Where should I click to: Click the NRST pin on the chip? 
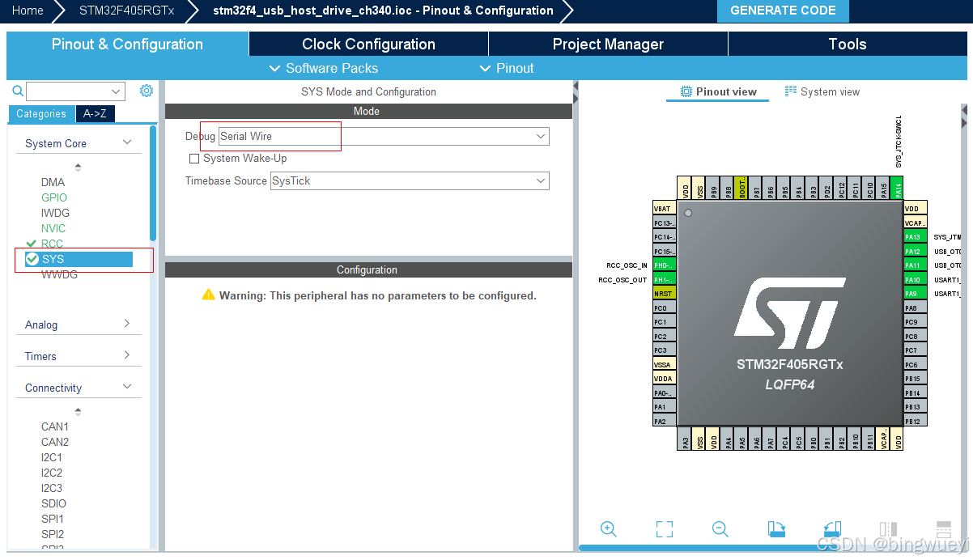pos(664,294)
